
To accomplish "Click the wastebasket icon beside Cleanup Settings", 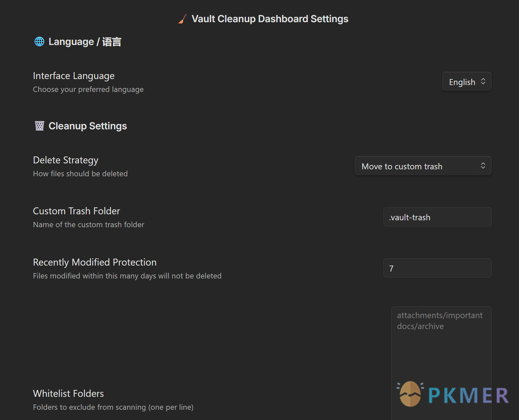I will coord(39,126).
